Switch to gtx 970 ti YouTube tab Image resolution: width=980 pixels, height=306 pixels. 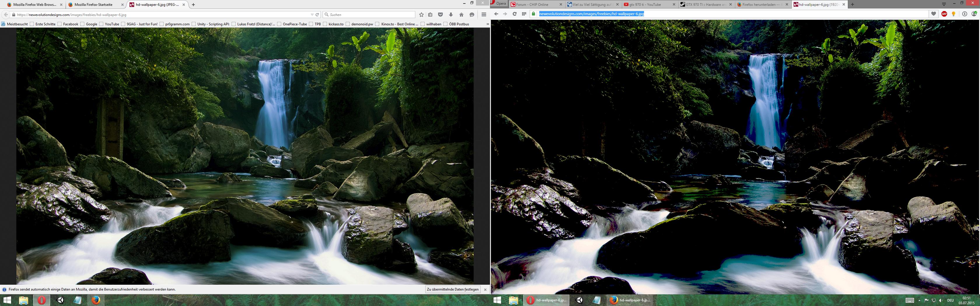pyautogui.click(x=649, y=5)
